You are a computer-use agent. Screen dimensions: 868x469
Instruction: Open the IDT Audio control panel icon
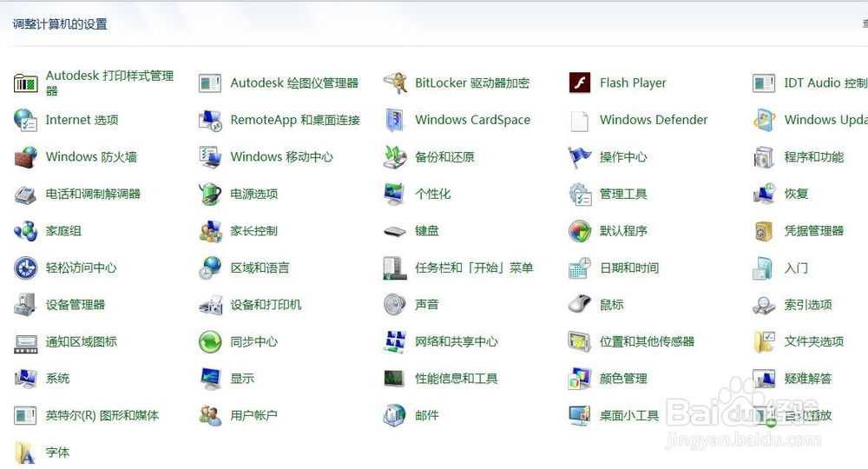tap(764, 83)
